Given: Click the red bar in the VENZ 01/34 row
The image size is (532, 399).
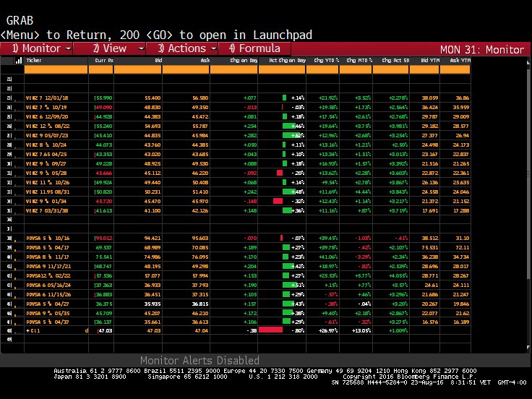Looking at the screenshot, I should pyautogui.click(x=278, y=201).
